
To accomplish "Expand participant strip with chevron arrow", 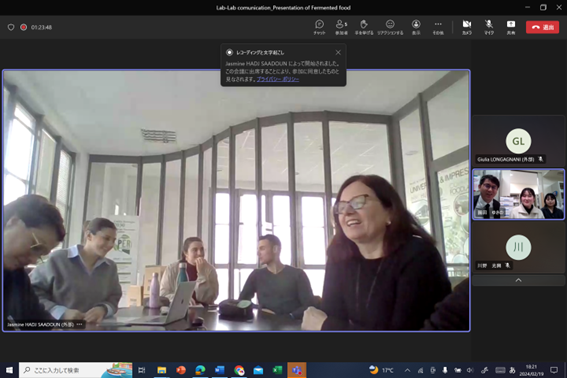I will (x=518, y=280).
